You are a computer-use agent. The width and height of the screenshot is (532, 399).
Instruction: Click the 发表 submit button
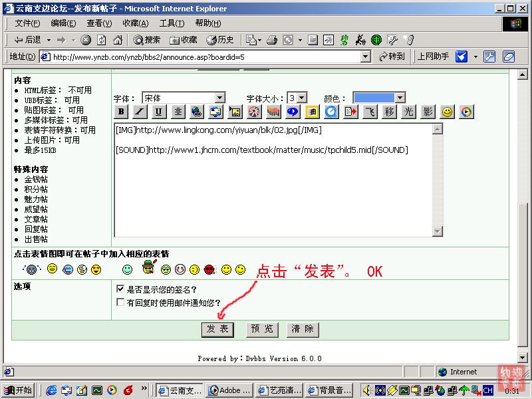pos(217,329)
